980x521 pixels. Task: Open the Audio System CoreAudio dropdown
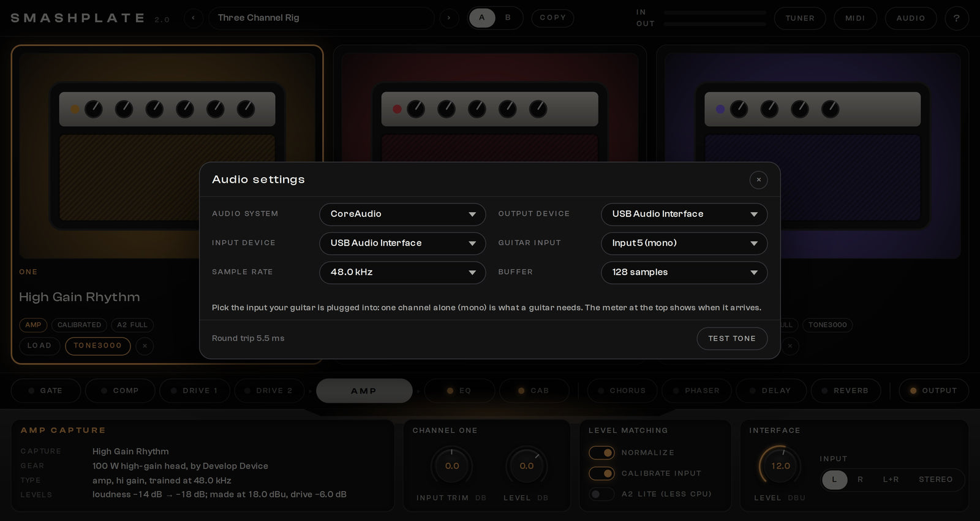tap(402, 215)
